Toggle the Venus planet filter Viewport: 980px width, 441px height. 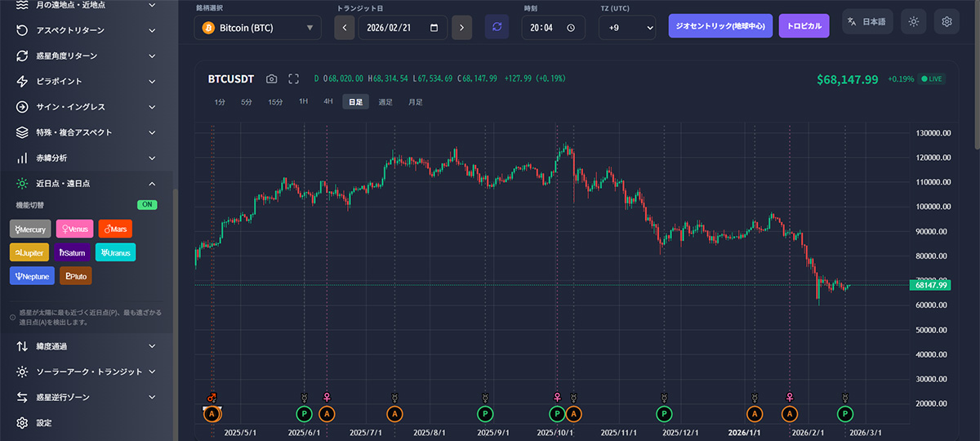click(74, 229)
